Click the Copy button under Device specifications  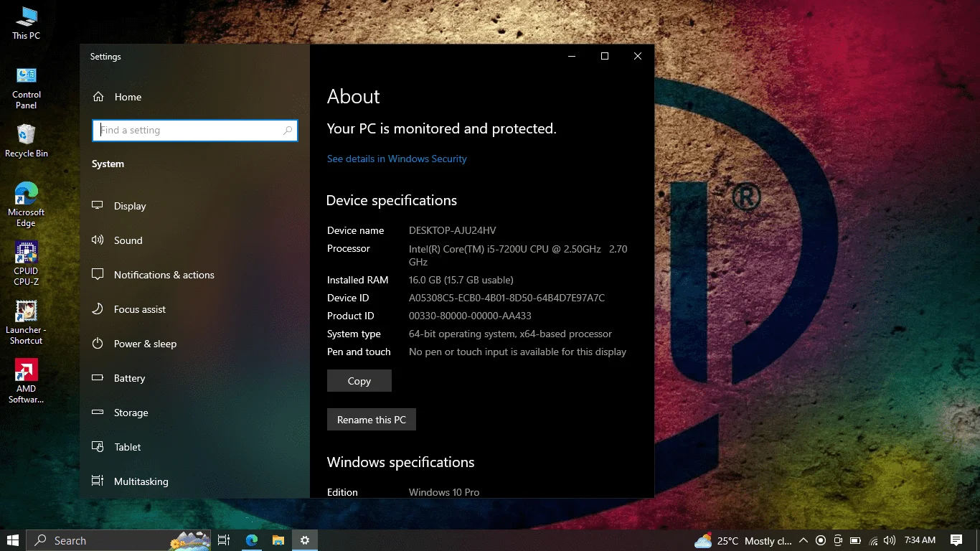pyautogui.click(x=359, y=381)
